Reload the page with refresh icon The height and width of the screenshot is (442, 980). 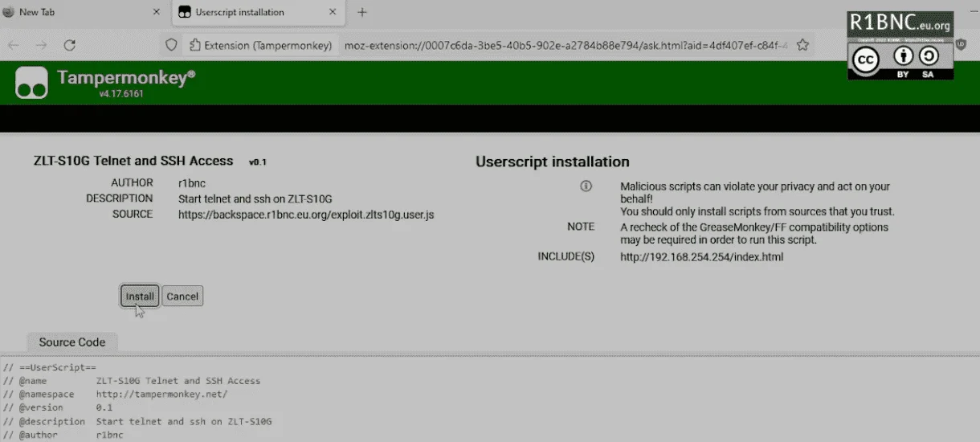point(70,46)
